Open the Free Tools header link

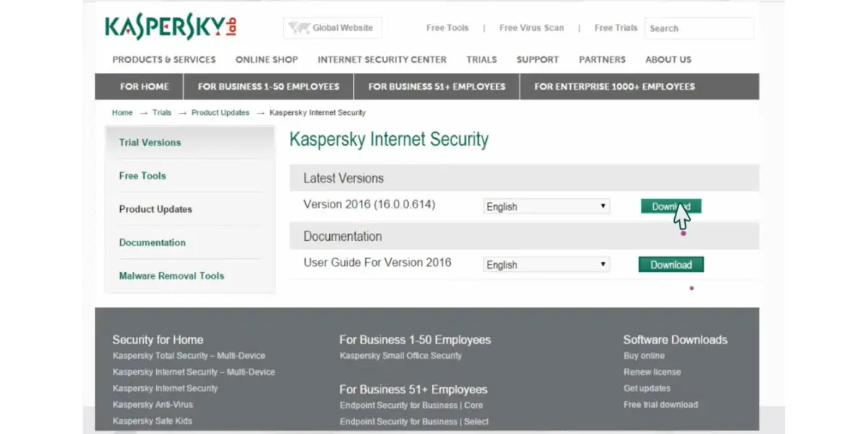point(447,28)
